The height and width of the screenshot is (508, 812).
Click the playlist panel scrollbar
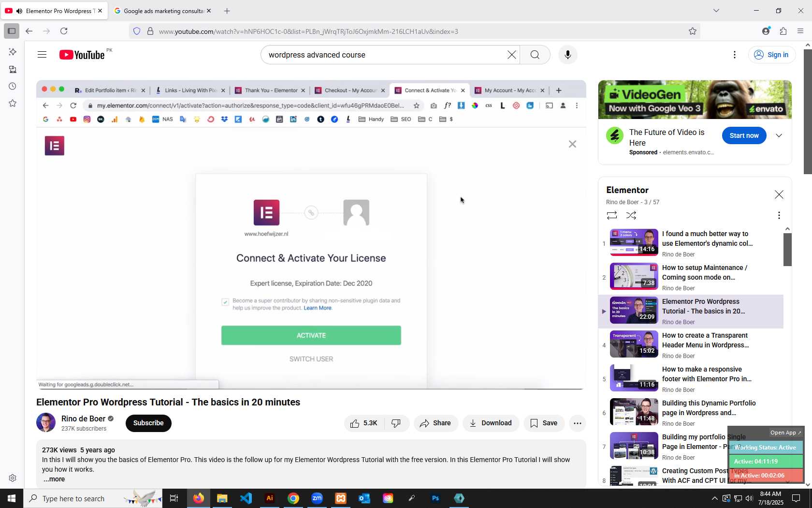click(x=787, y=249)
